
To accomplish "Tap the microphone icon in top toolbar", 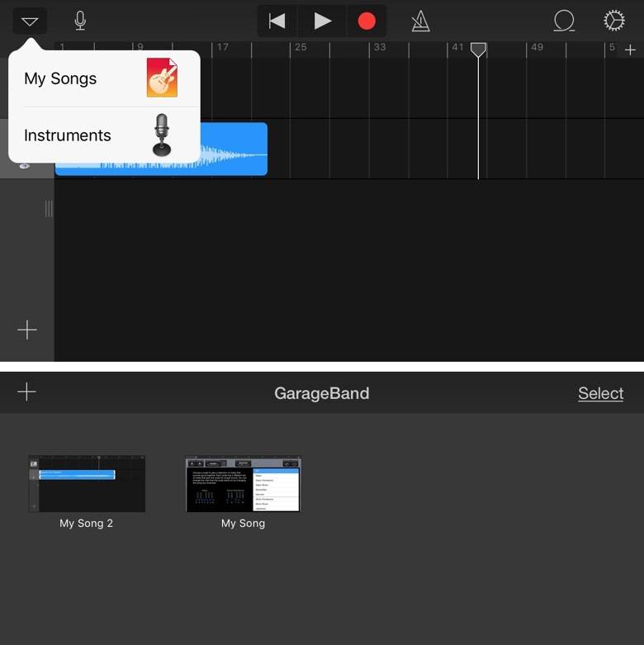I will 80,21.
